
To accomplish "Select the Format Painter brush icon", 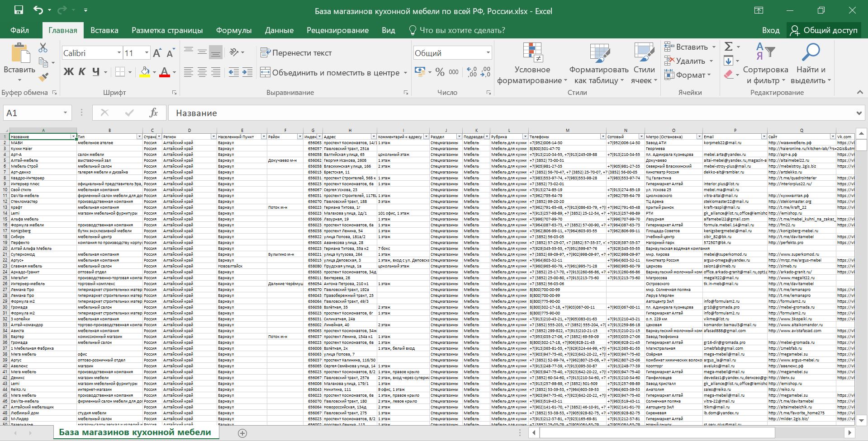I will click(43, 77).
